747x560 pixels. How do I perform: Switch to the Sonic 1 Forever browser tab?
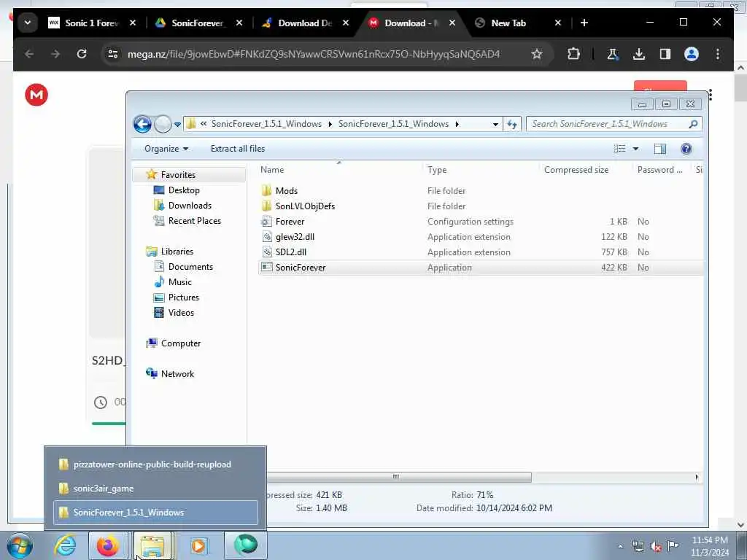coord(91,23)
